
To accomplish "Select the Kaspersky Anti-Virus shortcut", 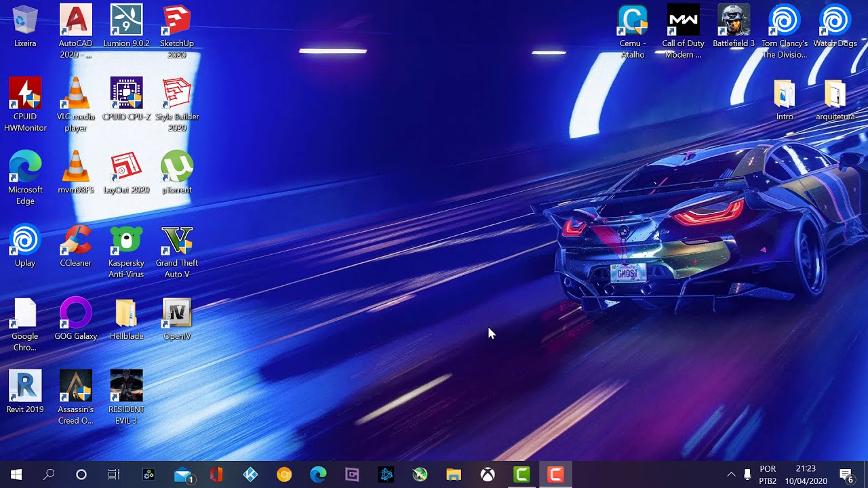I will coord(126,251).
